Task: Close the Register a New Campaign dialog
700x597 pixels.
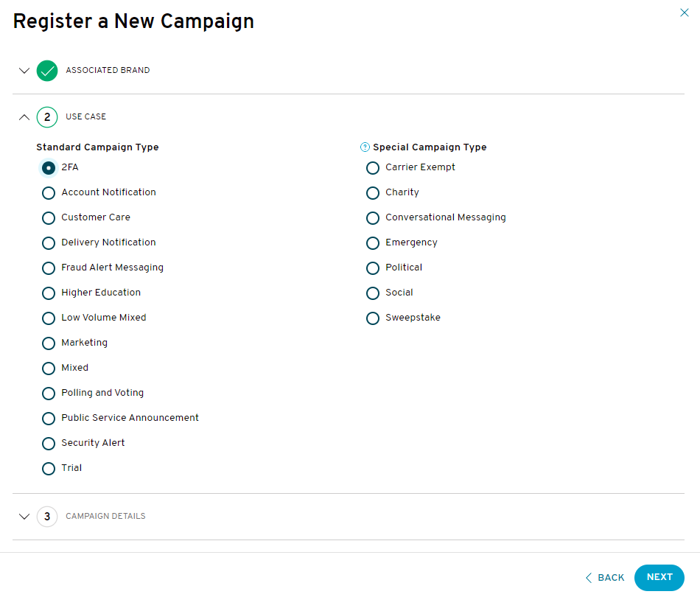Action: click(684, 13)
